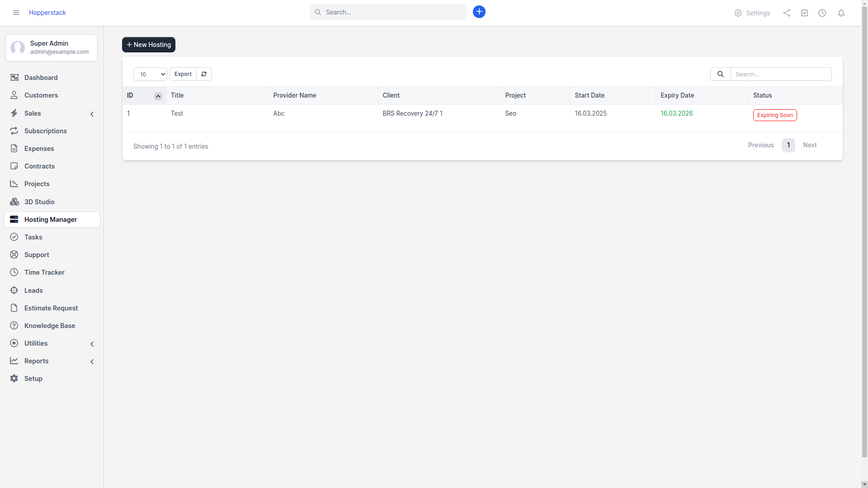This screenshot has height=488, width=868.
Task: Expand the Utilities submenu
Action: [92, 344]
